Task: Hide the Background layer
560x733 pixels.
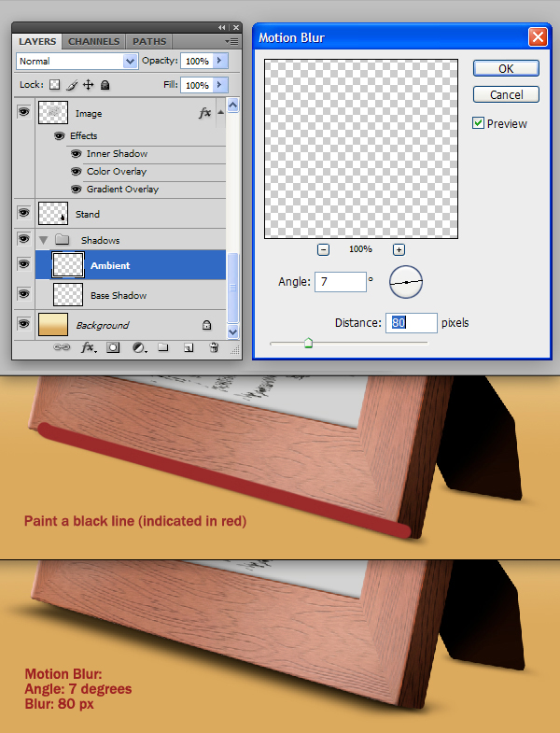Action: [x=24, y=324]
